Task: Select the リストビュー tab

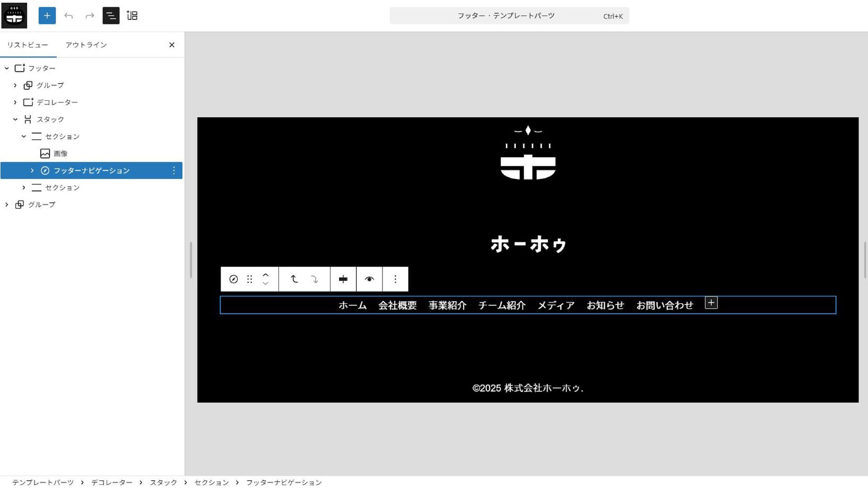Action: [x=28, y=45]
